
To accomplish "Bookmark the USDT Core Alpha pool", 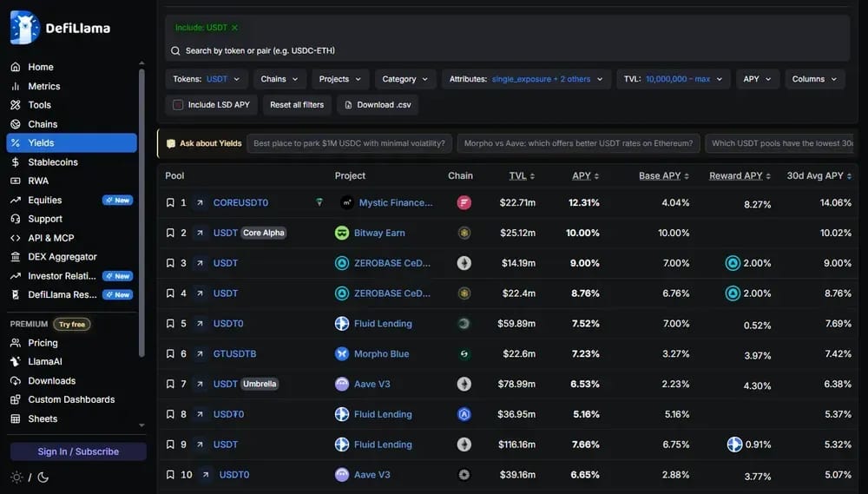I will pos(170,234).
